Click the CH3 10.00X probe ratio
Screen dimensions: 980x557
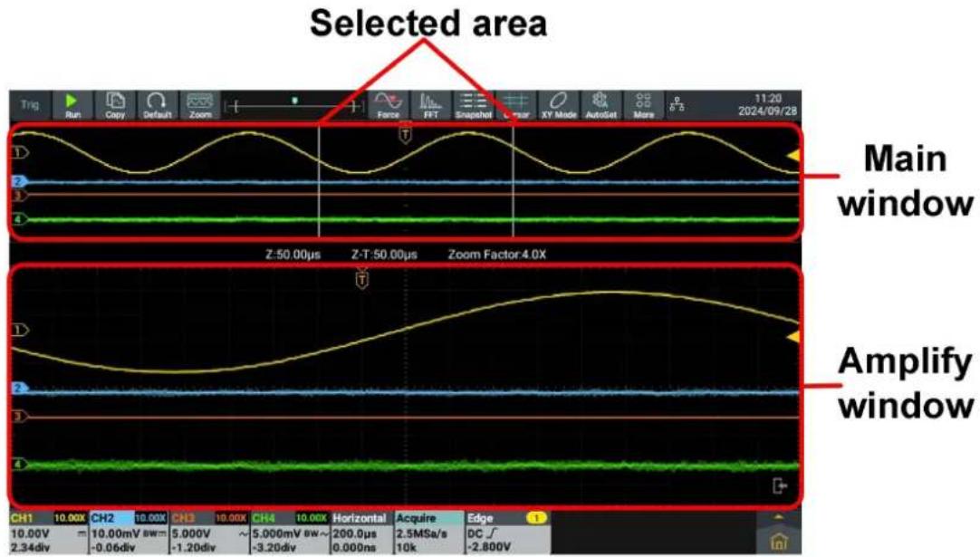pos(231,518)
